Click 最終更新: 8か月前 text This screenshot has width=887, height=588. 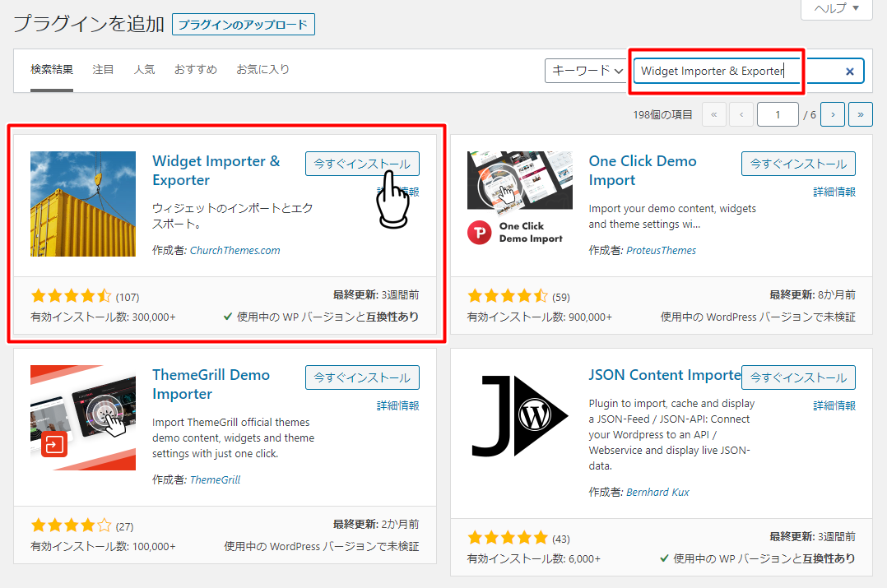[x=812, y=294]
